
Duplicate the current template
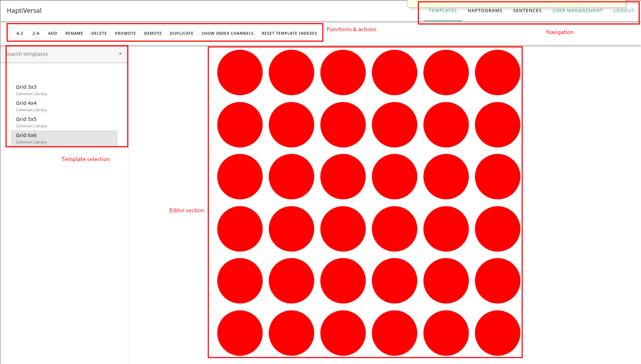pyautogui.click(x=181, y=33)
